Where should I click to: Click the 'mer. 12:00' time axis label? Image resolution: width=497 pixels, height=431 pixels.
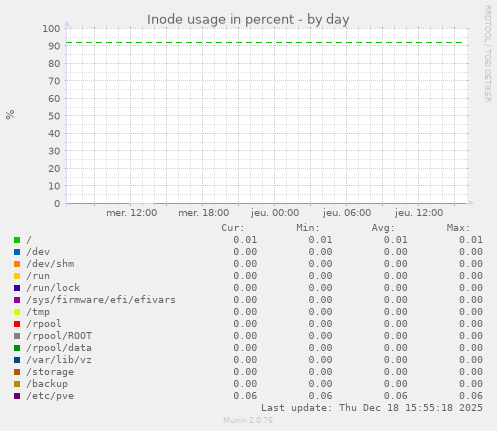pos(132,213)
